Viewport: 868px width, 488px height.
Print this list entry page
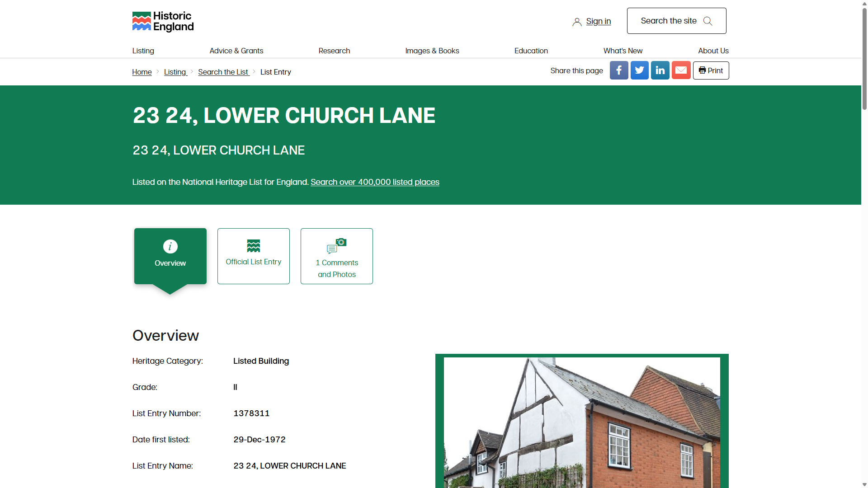tap(711, 70)
